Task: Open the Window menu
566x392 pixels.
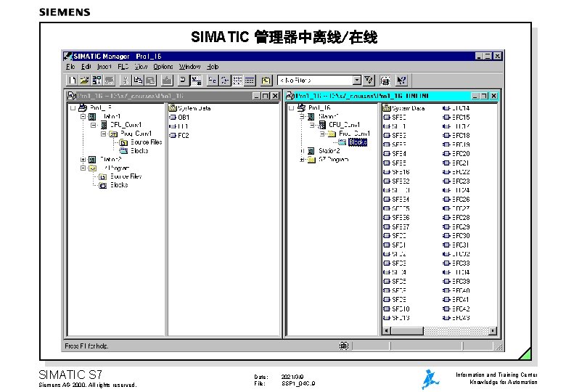Action: 189,67
